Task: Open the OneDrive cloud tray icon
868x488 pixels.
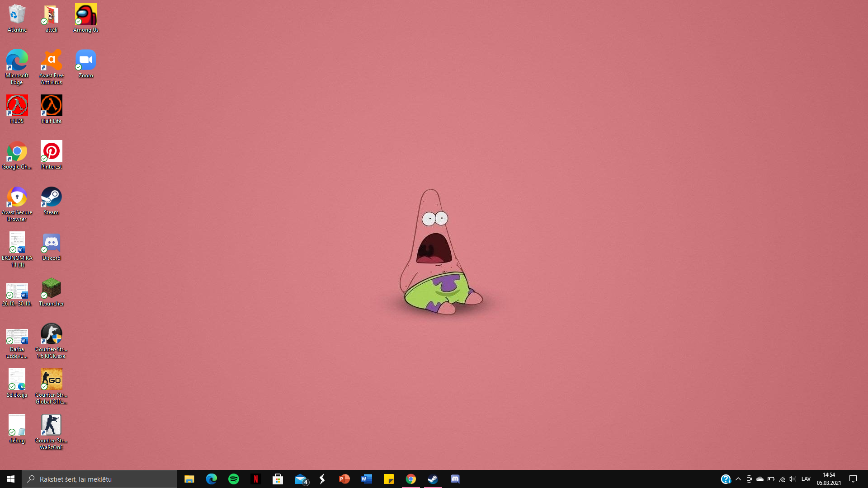Action: click(x=760, y=479)
